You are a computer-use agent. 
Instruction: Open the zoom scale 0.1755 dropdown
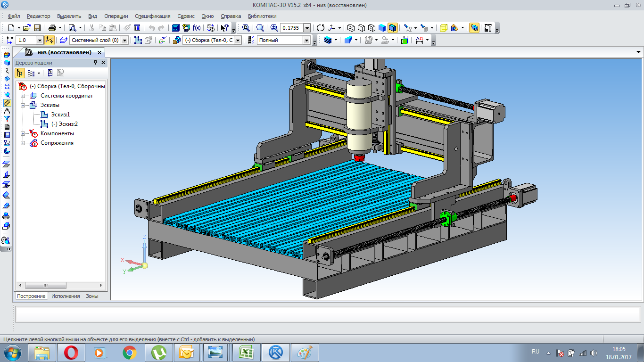(x=307, y=28)
